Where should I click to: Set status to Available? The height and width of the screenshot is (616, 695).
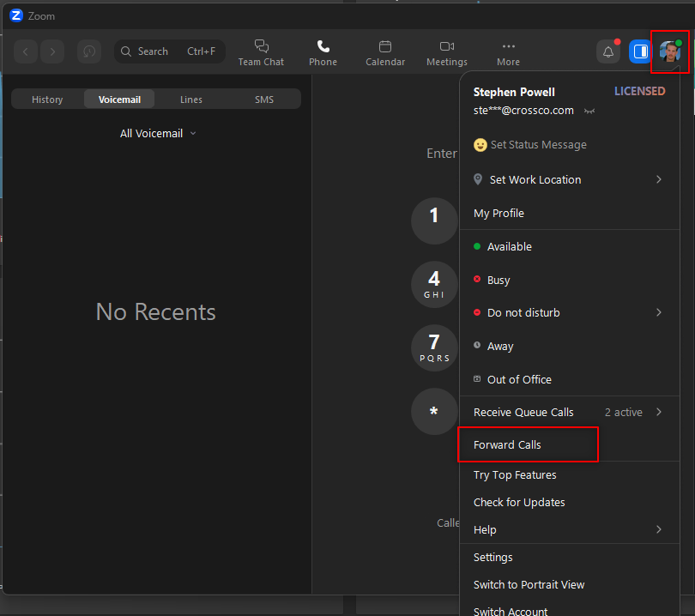click(570, 246)
